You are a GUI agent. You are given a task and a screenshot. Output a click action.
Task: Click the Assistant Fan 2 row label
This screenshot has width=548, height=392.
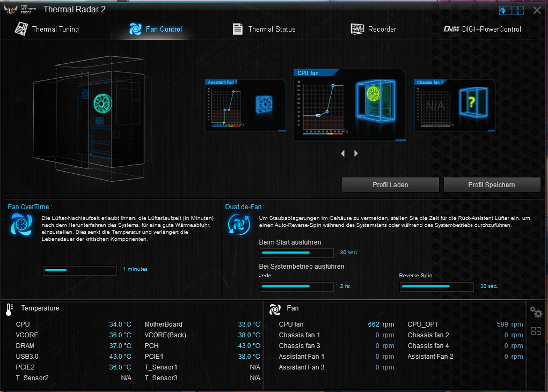coord(430,357)
